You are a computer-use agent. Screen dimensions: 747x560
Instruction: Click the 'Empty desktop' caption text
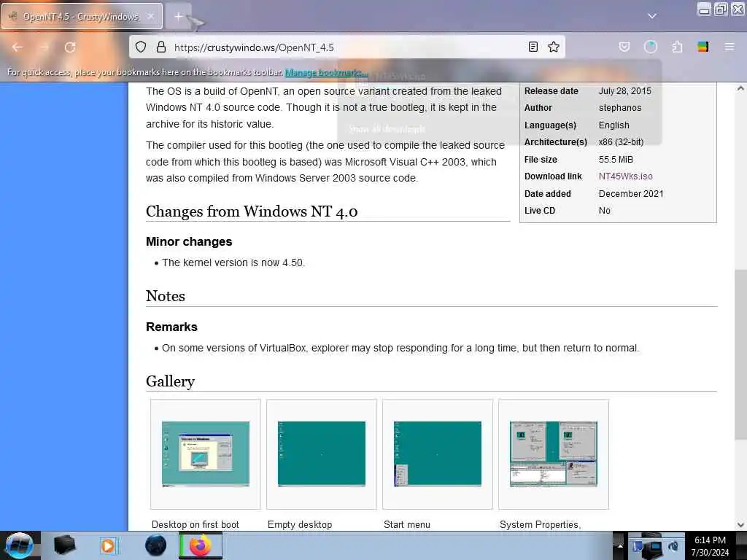[x=300, y=524]
